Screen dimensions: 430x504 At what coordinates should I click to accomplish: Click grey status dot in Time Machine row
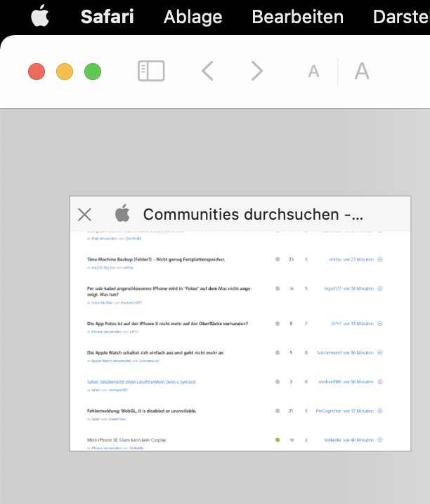point(278,259)
